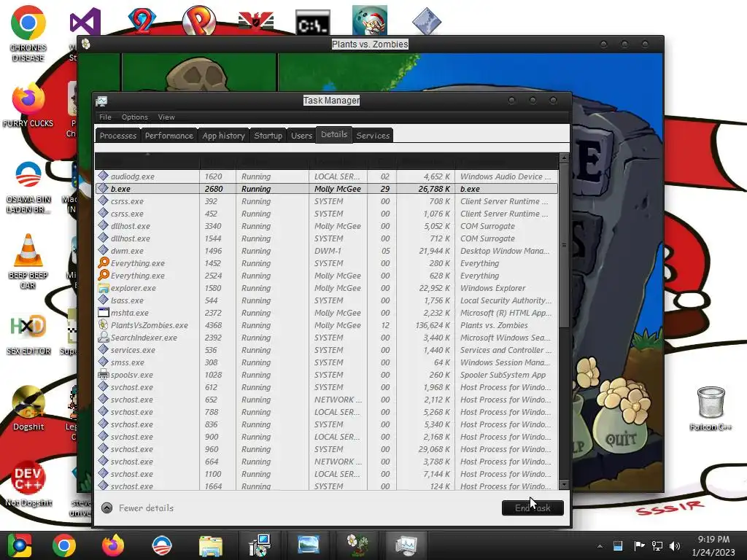Open the Firefox desktop shortcut labeled Furry Cucks

coord(28,106)
